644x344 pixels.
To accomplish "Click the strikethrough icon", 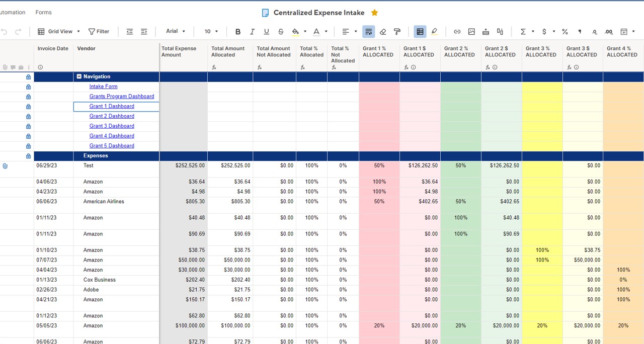I will tap(281, 32).
